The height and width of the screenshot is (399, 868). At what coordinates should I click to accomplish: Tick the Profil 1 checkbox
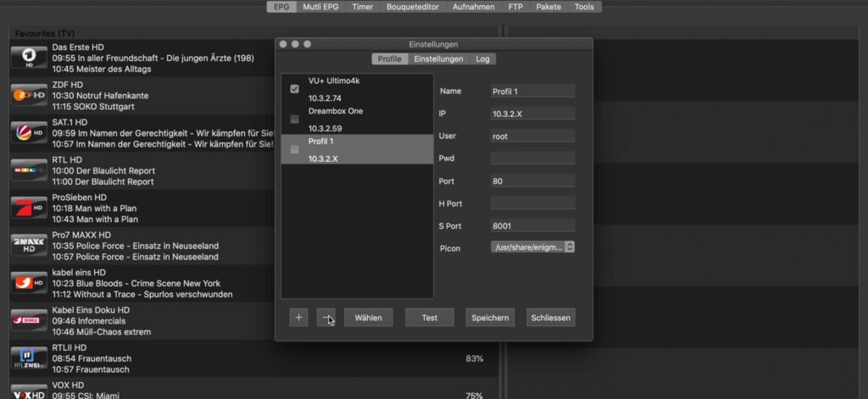click(x=294, y=149)
